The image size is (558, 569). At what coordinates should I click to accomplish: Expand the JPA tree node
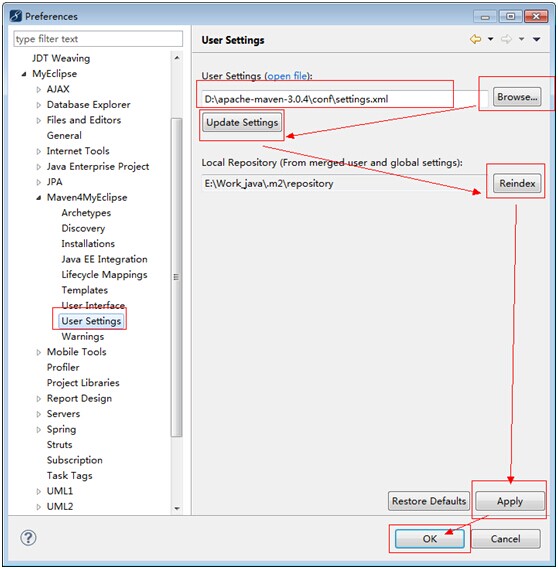coord(39,182)
